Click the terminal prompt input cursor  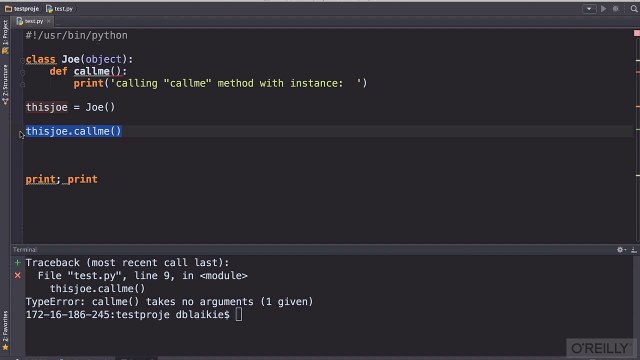(x=239, y=315)
